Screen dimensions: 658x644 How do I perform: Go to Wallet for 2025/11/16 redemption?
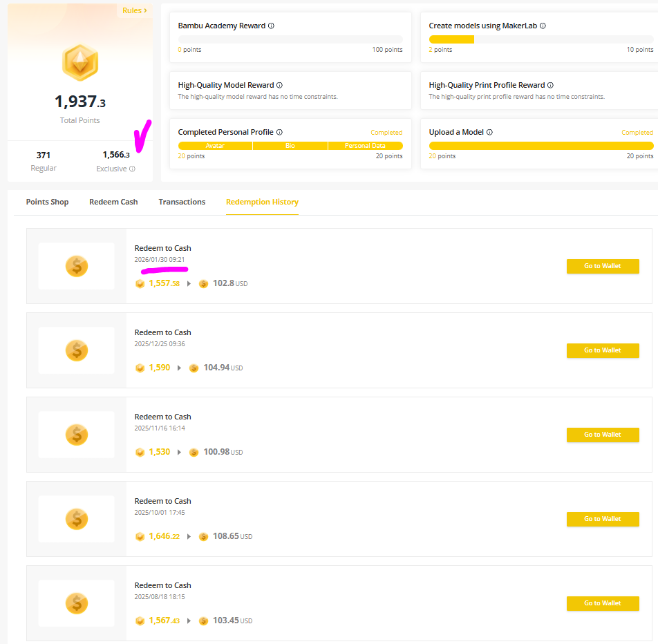tap(602, 435)
